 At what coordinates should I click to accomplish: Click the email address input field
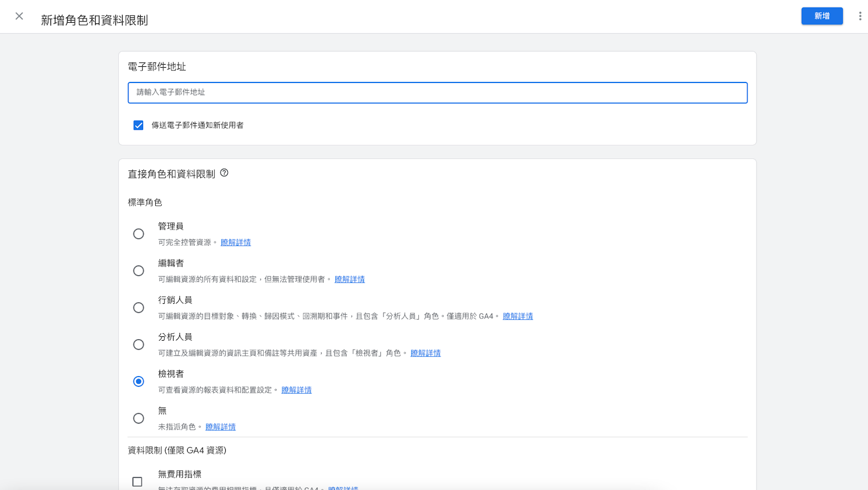tap(437, 93)
